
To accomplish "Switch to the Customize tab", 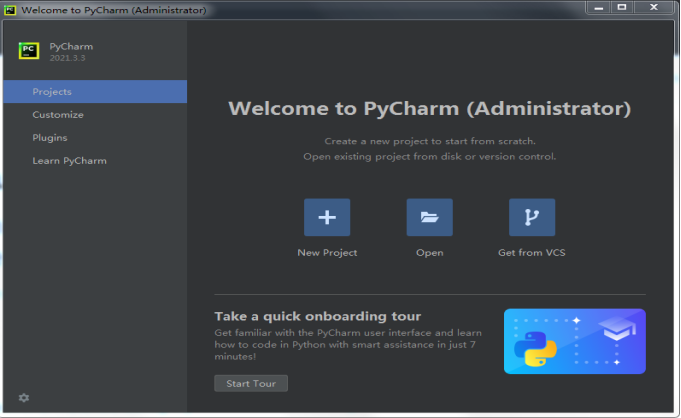I will pos(95,115).
